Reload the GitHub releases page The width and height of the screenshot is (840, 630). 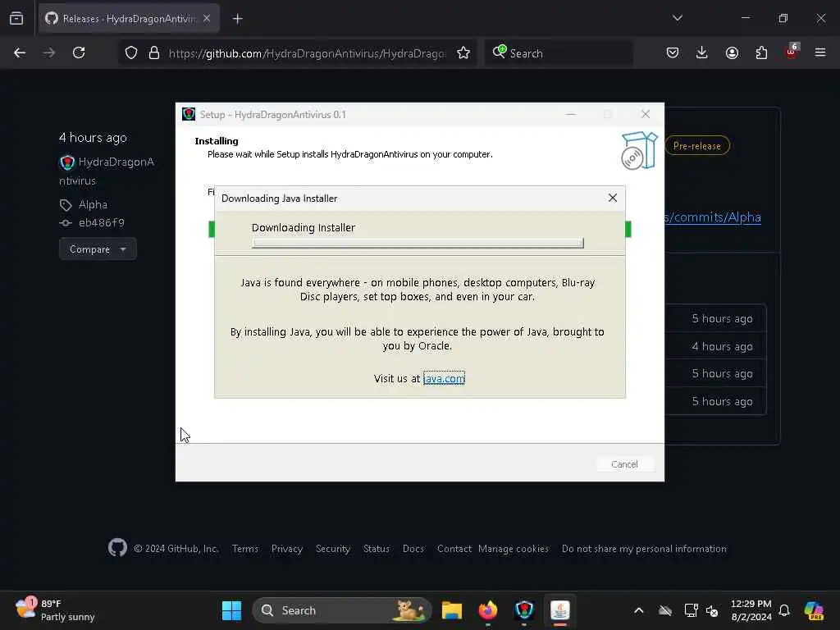(79, 52)
